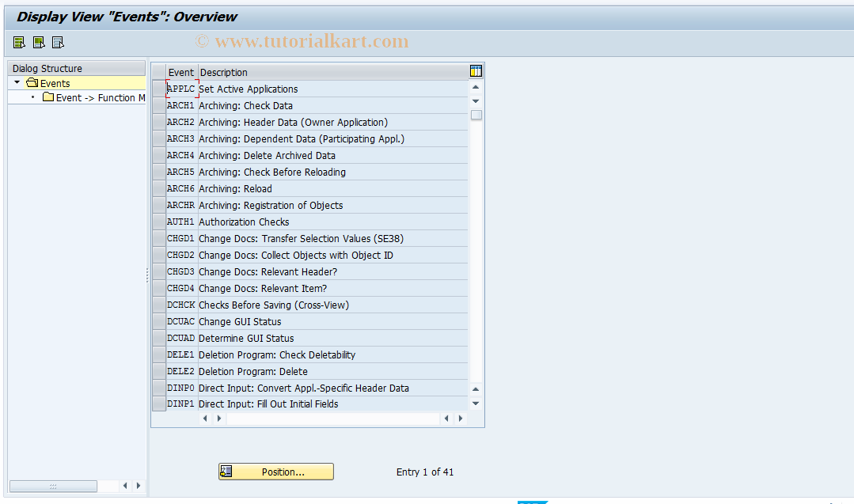The width and height of the screenshot is (854, 504).
Task: Click the Description column header
Action: click(x=332, y=72)
